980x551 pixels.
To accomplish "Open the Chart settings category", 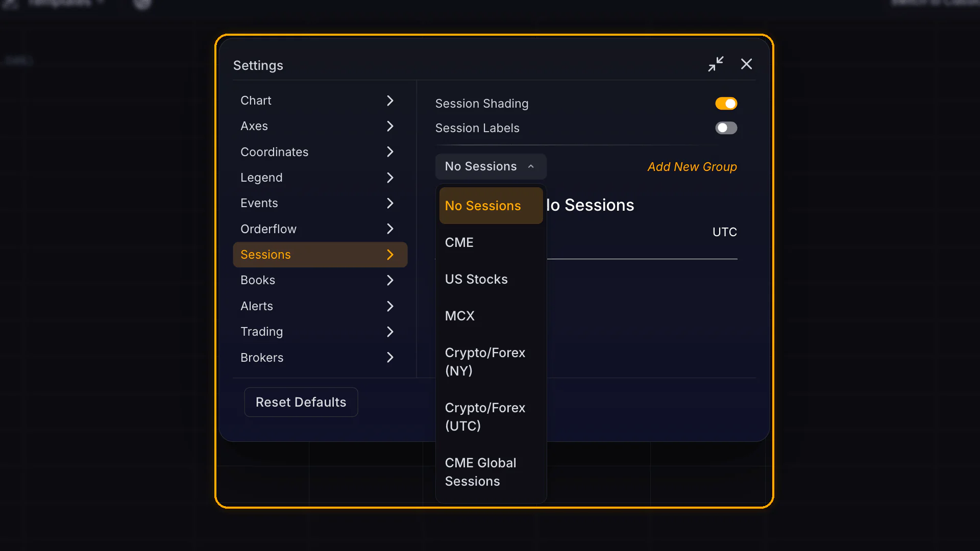I will point(320,101).
